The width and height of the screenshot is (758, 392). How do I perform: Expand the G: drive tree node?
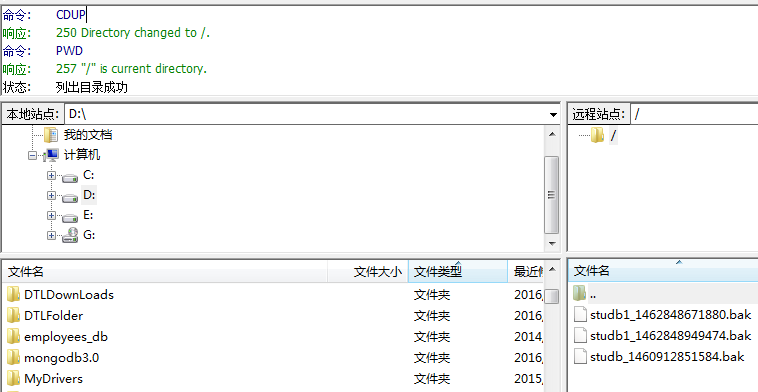[x=51, y=235]
